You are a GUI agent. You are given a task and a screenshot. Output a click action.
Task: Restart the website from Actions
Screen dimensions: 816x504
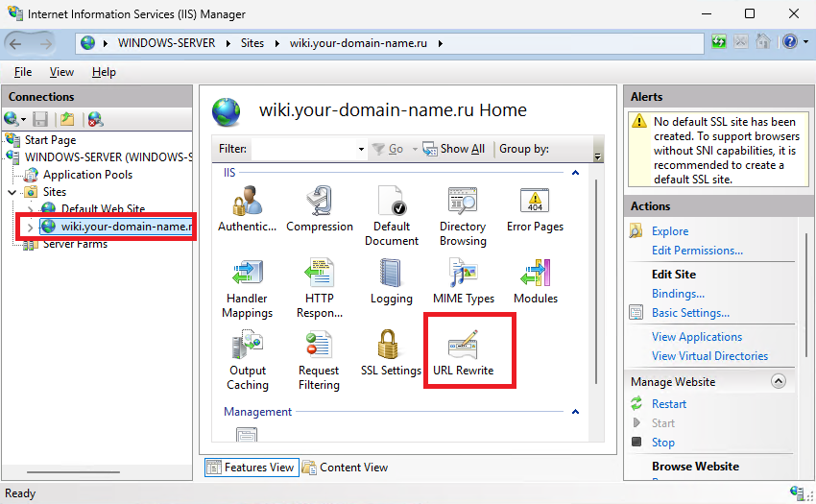[669, 404]
